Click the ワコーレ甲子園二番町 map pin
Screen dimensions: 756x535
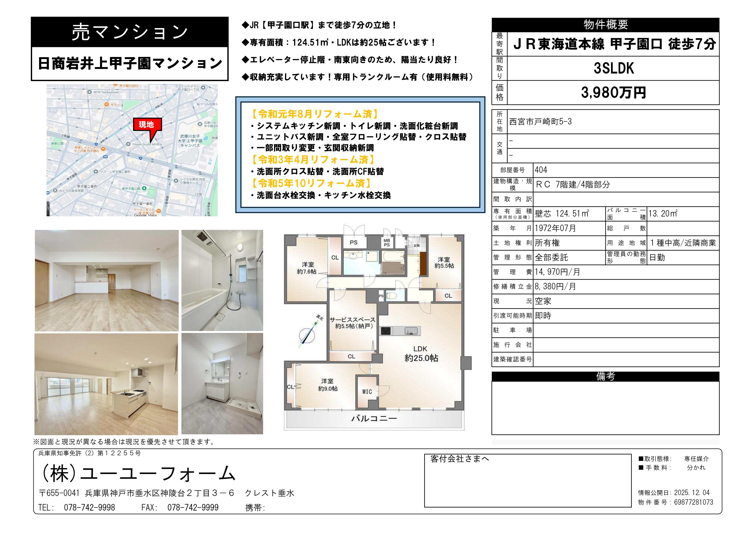96,172
